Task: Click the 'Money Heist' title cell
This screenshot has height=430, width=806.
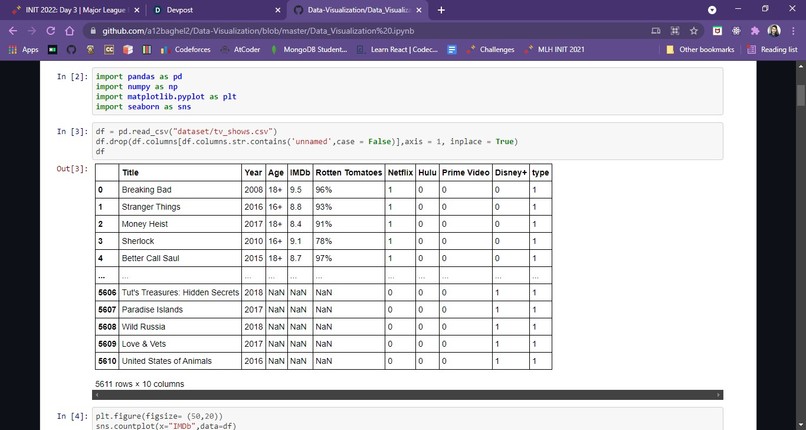Action: click(180, 224)
